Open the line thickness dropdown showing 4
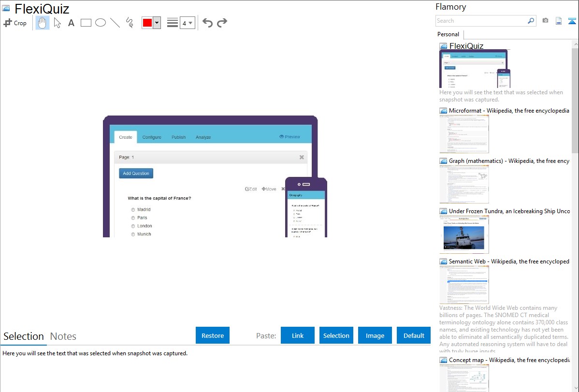 [187, 23]
